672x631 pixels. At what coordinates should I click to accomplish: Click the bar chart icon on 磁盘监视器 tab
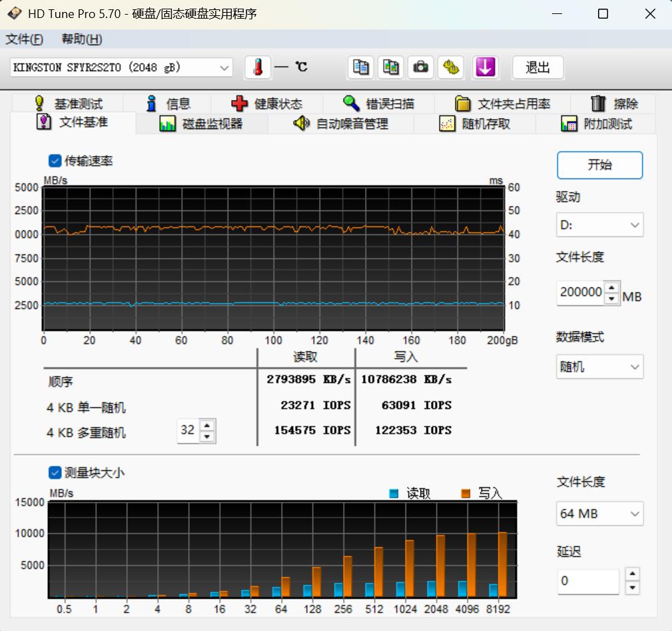point(168,124)
